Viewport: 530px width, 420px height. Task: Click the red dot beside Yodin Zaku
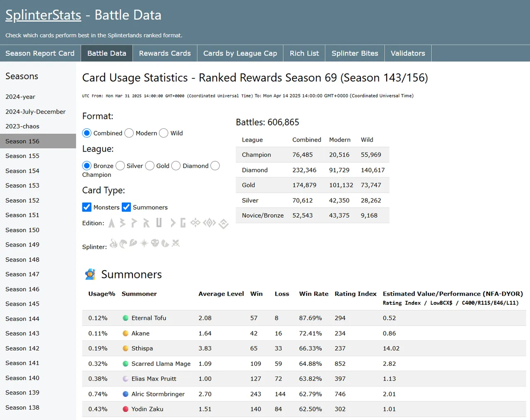[125, 409]
